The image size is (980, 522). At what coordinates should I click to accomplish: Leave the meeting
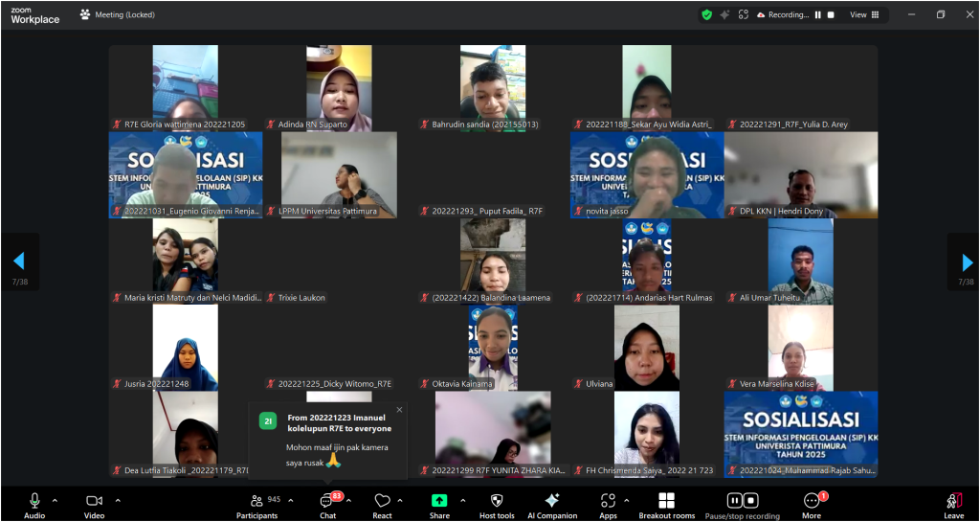pyautogui.click(x=953, y=505)
